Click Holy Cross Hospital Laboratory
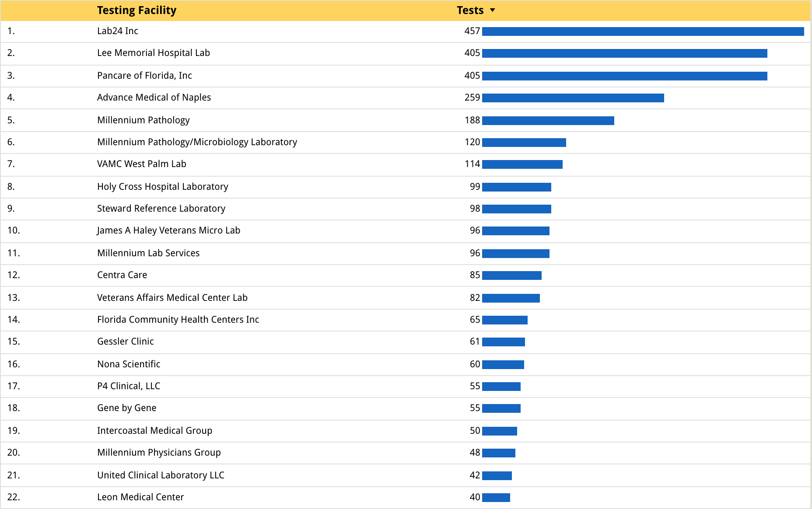This screenshot has height=509, width=812. [163, 187]
